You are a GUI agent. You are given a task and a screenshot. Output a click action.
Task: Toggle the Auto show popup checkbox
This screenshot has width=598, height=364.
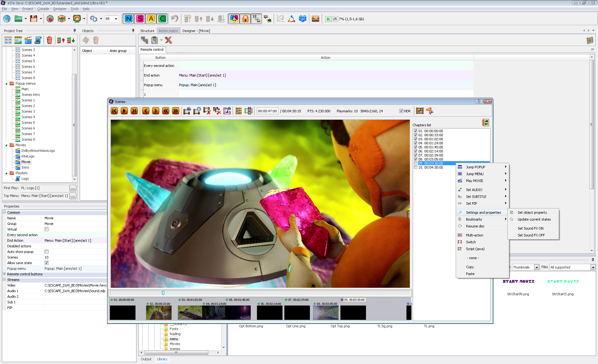coord(46,252)
